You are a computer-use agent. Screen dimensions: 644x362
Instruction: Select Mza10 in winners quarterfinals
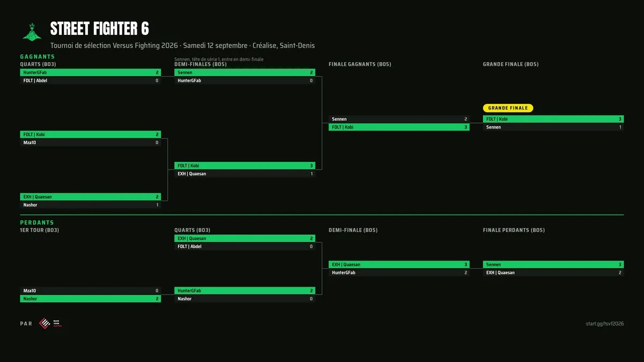90,143
